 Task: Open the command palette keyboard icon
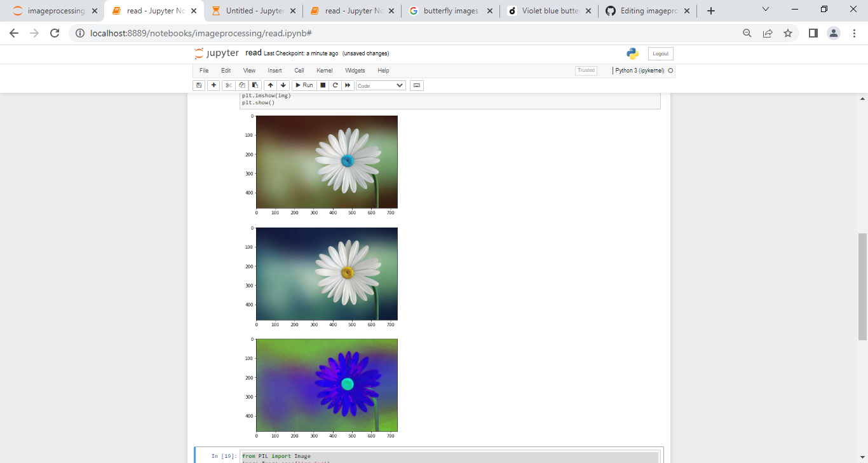417,85
